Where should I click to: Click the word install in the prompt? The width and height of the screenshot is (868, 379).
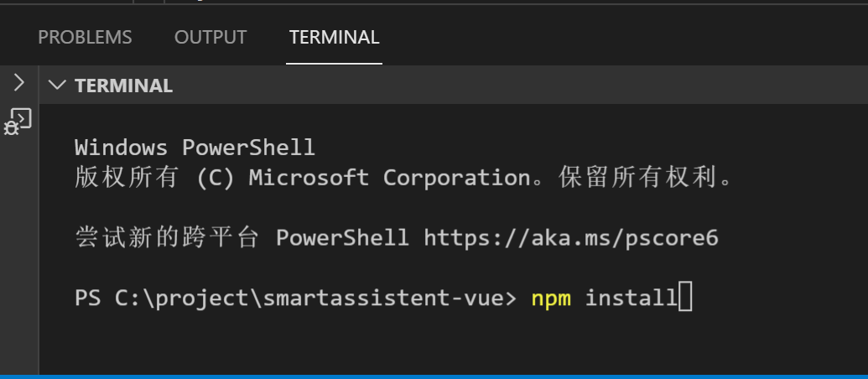click(x=631, y=299)
